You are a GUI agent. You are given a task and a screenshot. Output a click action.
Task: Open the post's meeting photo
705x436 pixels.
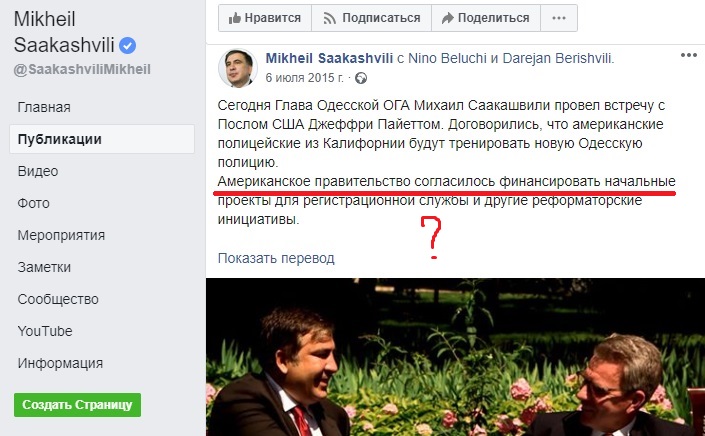(455, 357)
